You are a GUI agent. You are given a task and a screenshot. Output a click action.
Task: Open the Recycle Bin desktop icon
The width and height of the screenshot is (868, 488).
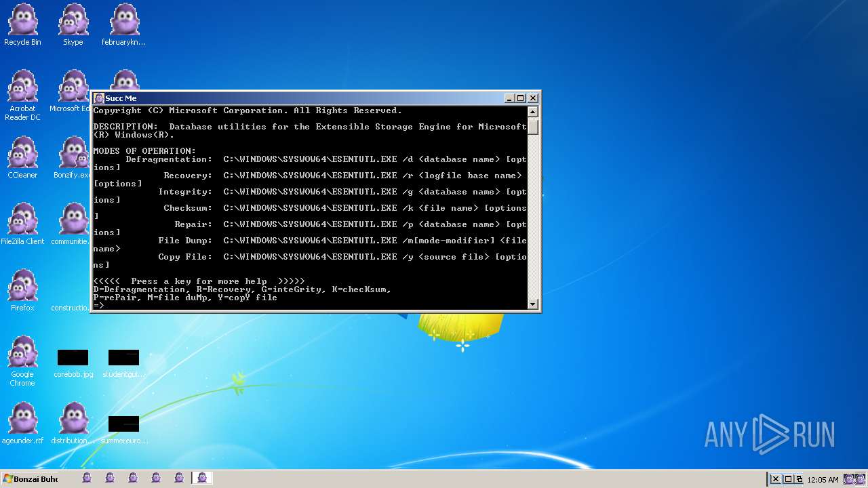tap(22, 25)
